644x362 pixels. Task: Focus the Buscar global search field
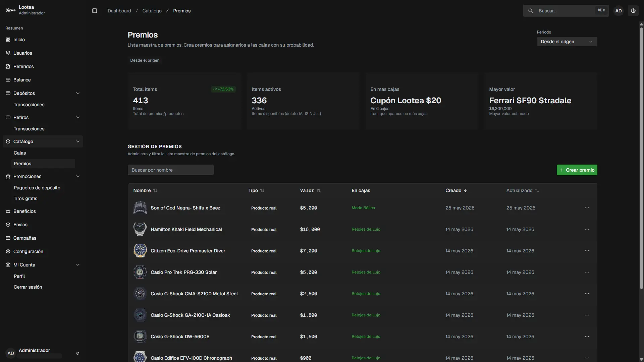tap(566, 11)
